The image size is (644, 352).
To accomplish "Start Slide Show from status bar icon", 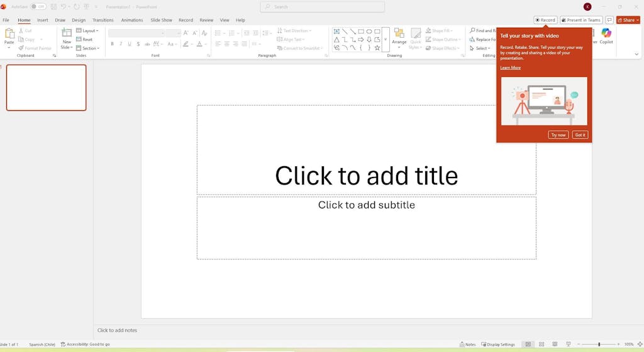I will pos(569,344).
